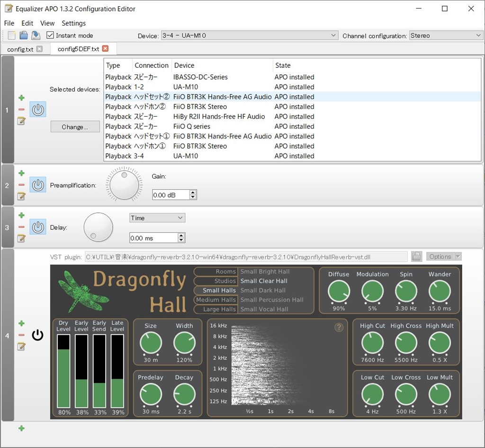The width and height of the screenshot is (485, 448).
Task: Open the Edit menu
Action: pyautogui.click(x=27, y=23)
